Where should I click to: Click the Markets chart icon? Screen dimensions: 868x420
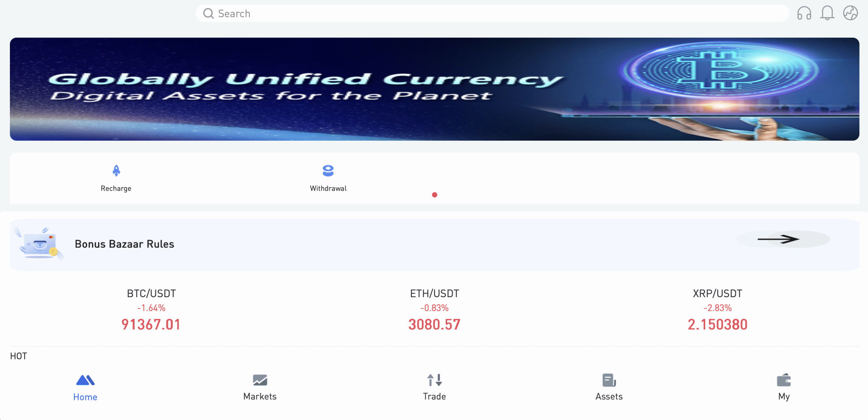point(260,380)
